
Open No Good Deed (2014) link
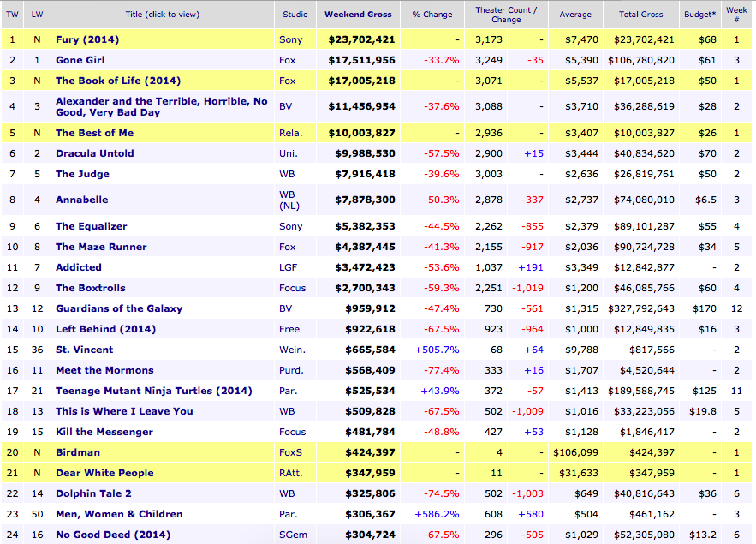tap(113, 535)
